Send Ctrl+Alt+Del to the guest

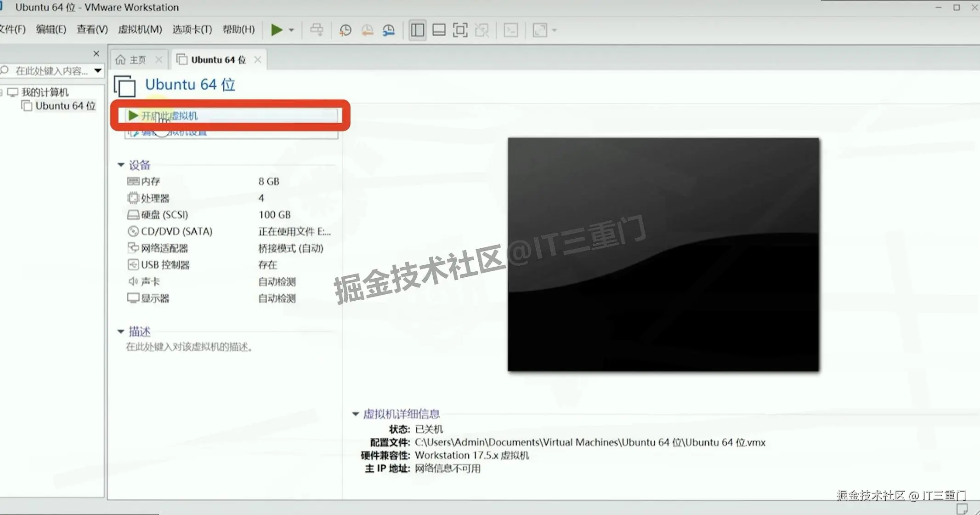(x=317, y=29)
